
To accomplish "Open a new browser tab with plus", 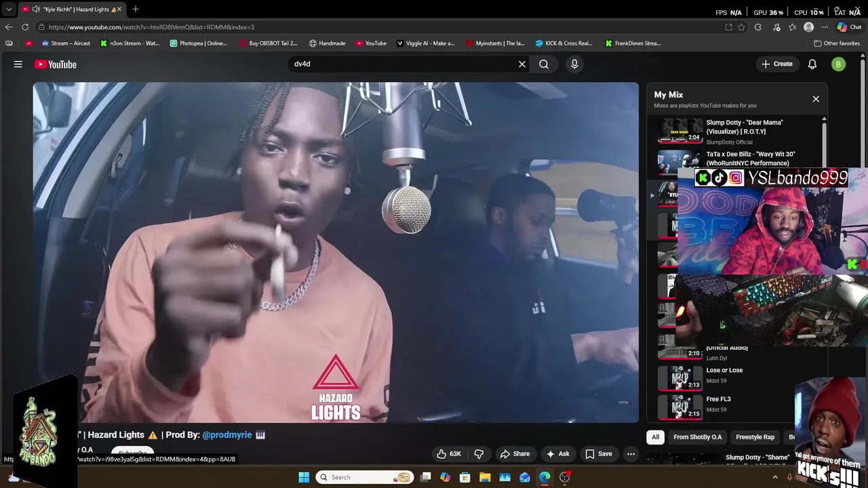I will (x=136, y=9).
